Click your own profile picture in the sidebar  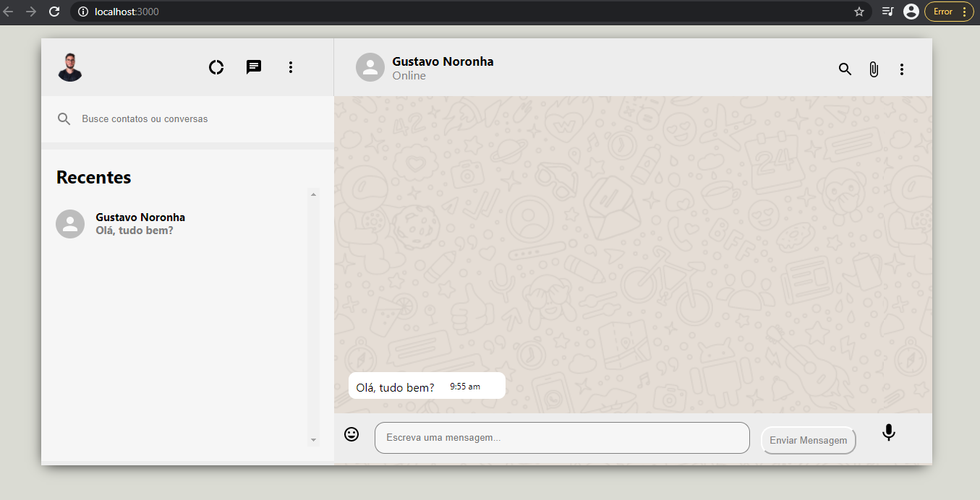(x=69, y=66)
